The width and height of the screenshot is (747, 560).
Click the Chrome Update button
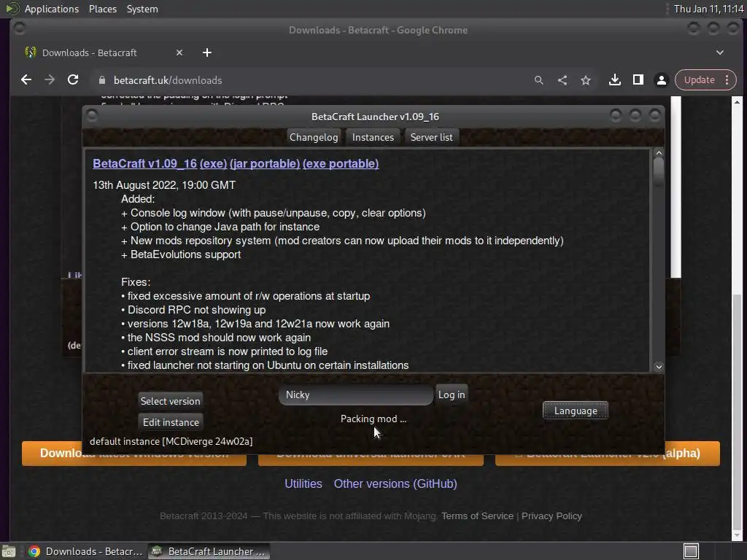pos(699,80)
